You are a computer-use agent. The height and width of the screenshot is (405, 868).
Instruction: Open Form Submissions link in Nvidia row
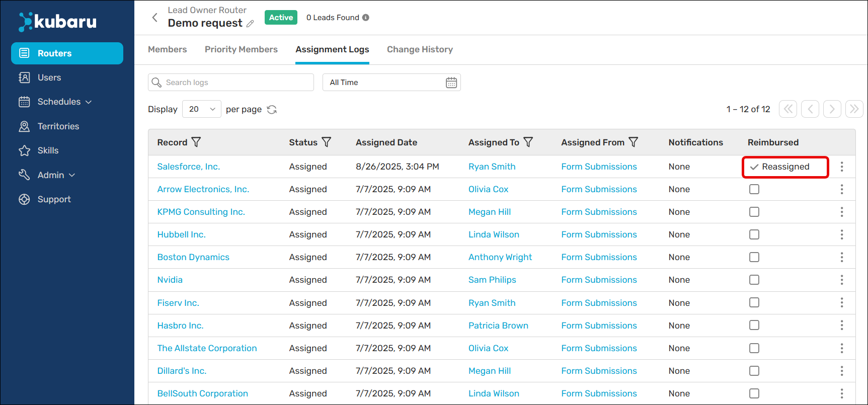(599, 280)
